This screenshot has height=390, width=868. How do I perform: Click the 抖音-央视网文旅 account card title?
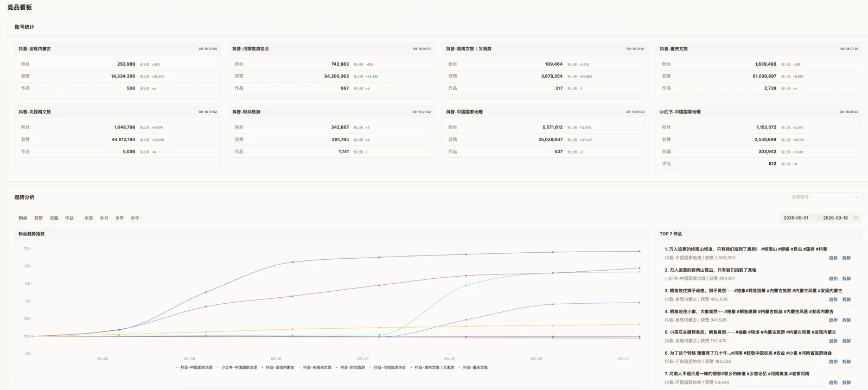coord(35,112)
